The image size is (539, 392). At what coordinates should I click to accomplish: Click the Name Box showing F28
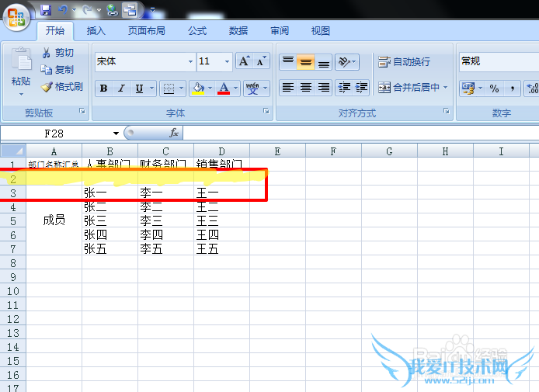55,134
